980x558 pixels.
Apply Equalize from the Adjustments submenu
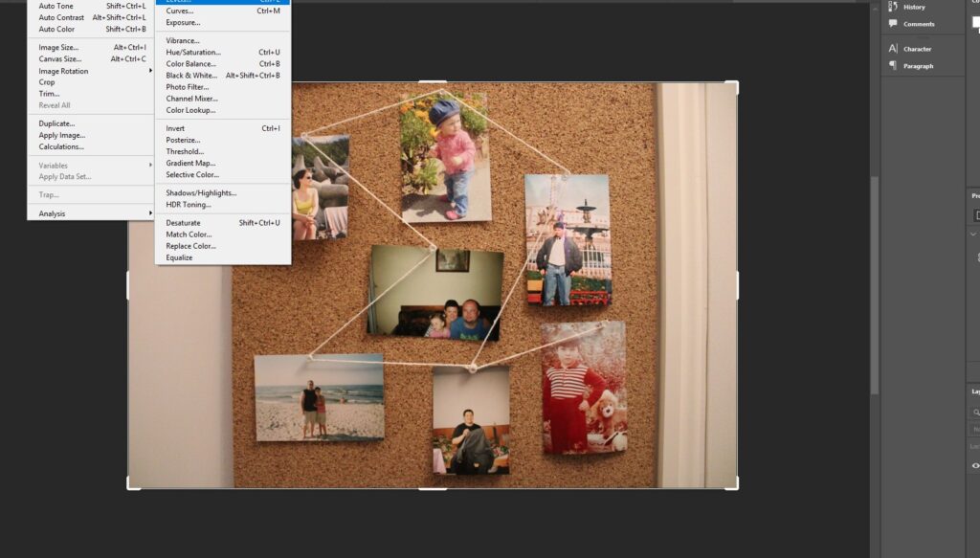222,257
